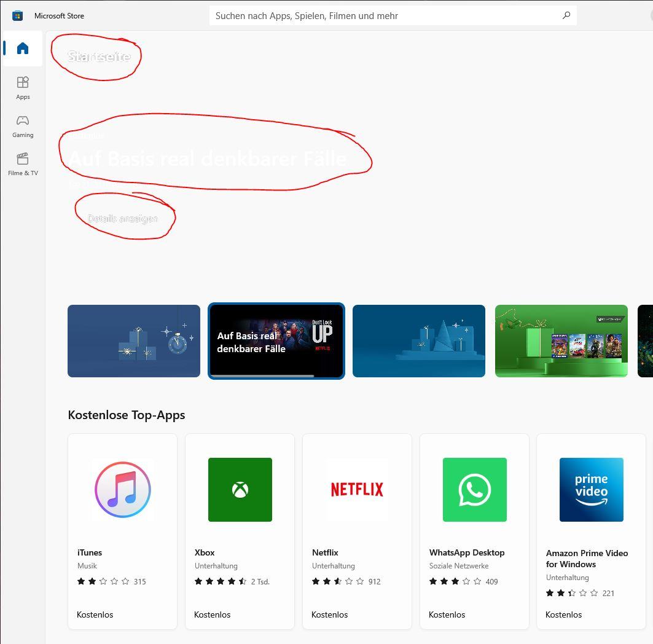Go to Gaming section in sidebar
Image resolution: width=653 pixels, height=644 pixels.
click(23, 126)
